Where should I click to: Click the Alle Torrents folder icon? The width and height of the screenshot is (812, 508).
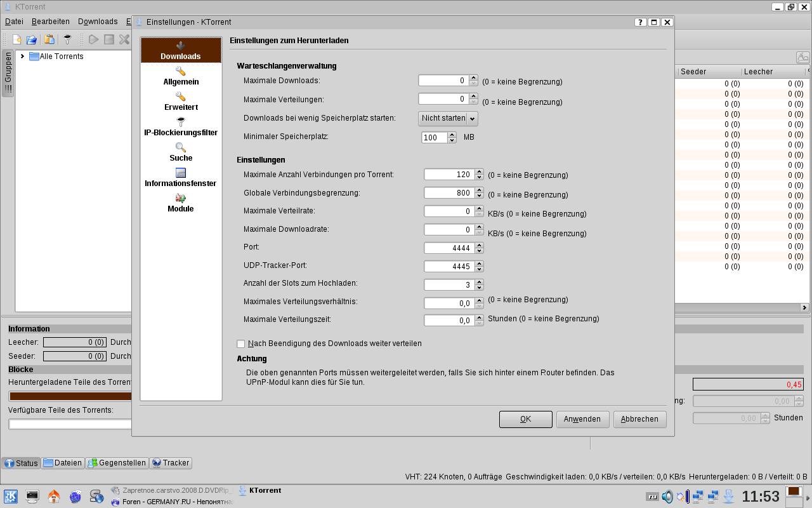tap(34, 57)
